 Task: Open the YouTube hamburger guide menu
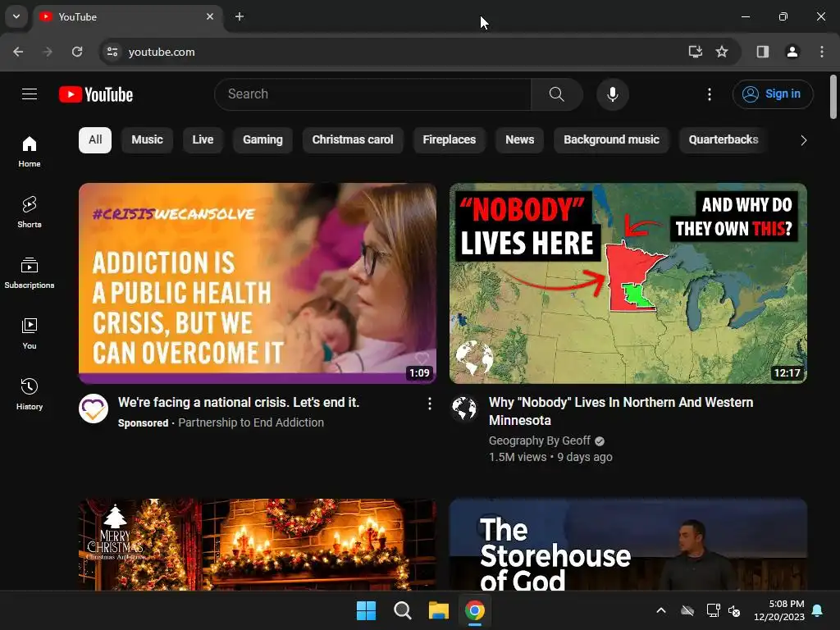click(x=30, y=94)
